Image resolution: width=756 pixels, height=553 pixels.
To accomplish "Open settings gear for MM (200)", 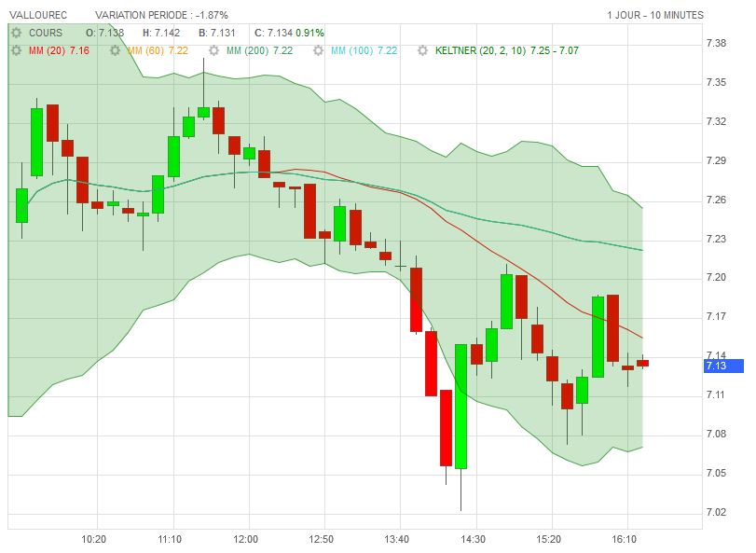I will 214,50.
